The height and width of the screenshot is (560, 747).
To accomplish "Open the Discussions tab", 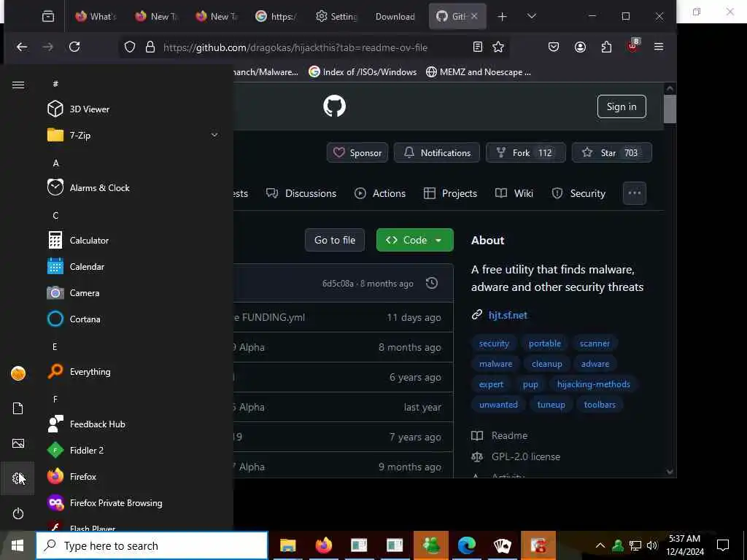I will (301, 193).
